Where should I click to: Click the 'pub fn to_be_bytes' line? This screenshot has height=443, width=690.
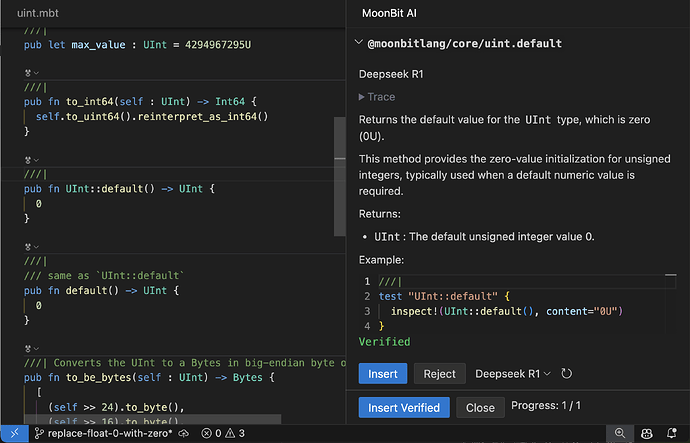(149, 377)
